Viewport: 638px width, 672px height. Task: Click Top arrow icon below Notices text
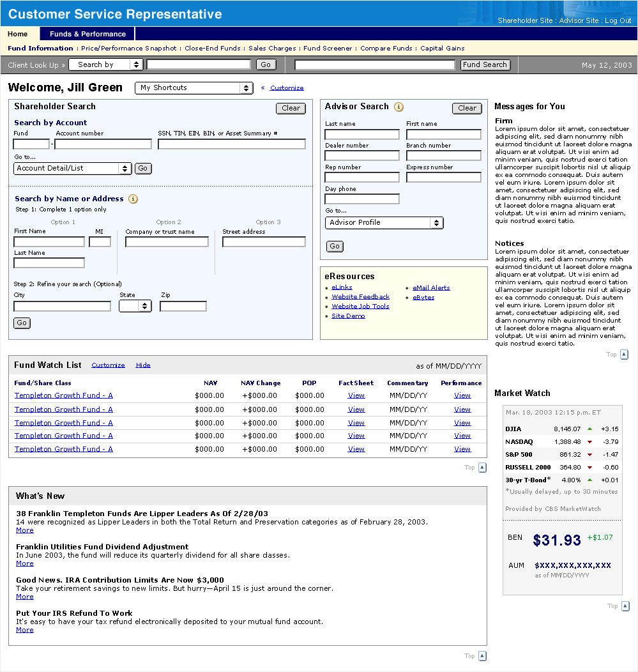point(624,355)
